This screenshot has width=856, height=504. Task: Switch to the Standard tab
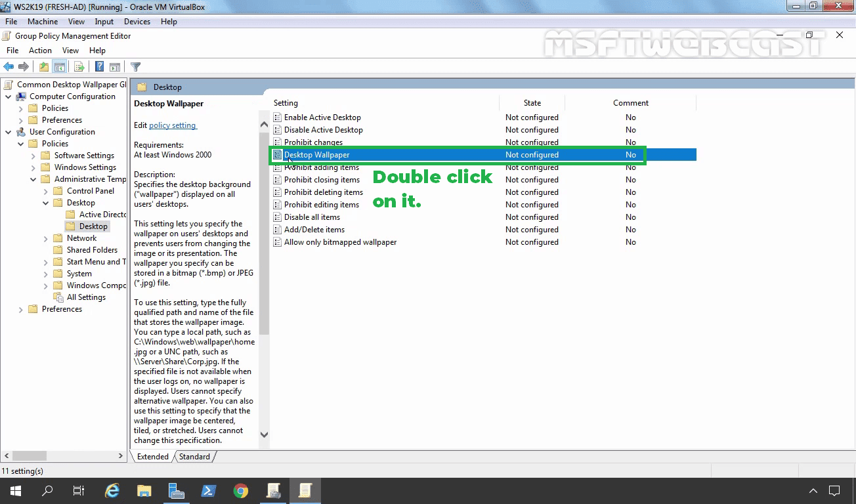coord(194,457)
